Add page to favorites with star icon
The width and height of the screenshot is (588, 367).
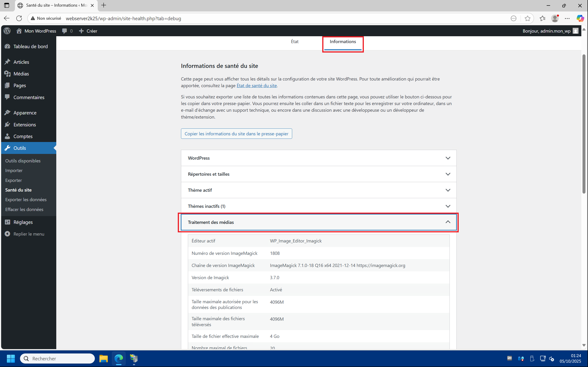pos(528,18)
